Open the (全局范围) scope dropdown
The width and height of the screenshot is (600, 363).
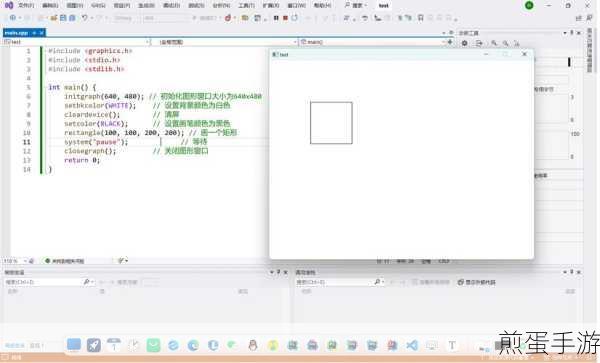click(x=224, y=42)
